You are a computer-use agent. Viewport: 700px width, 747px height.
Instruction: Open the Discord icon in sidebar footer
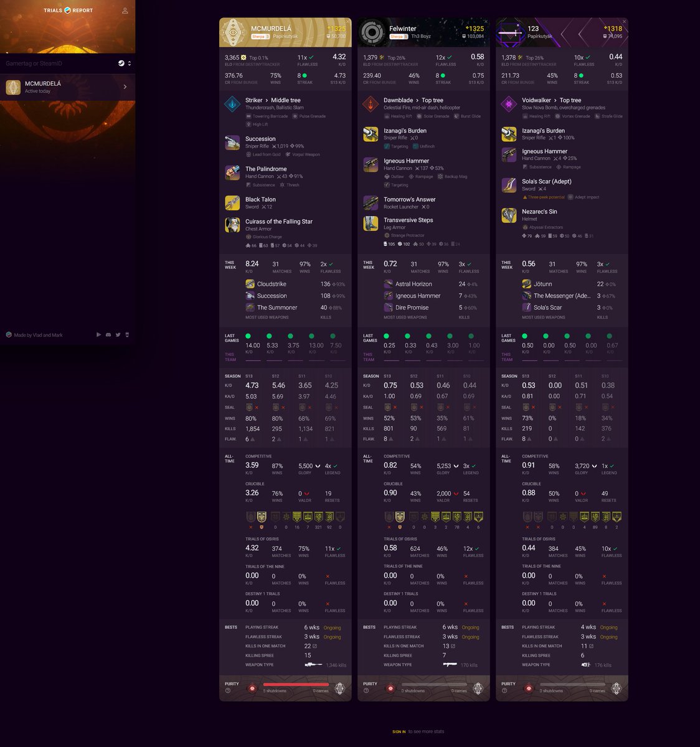108,335
